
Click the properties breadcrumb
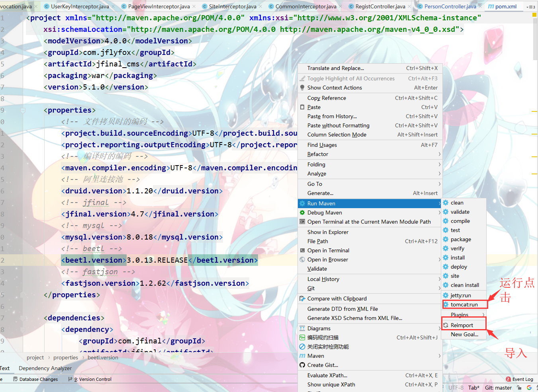[x=66, y=357]
